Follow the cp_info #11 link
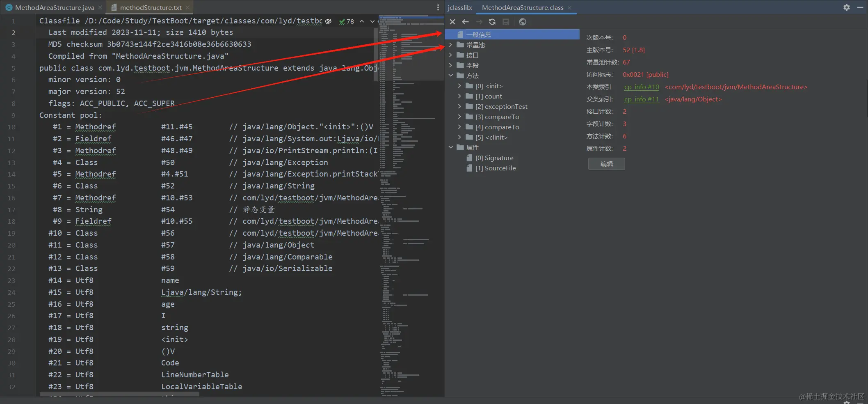 click(x=641, y=99)
